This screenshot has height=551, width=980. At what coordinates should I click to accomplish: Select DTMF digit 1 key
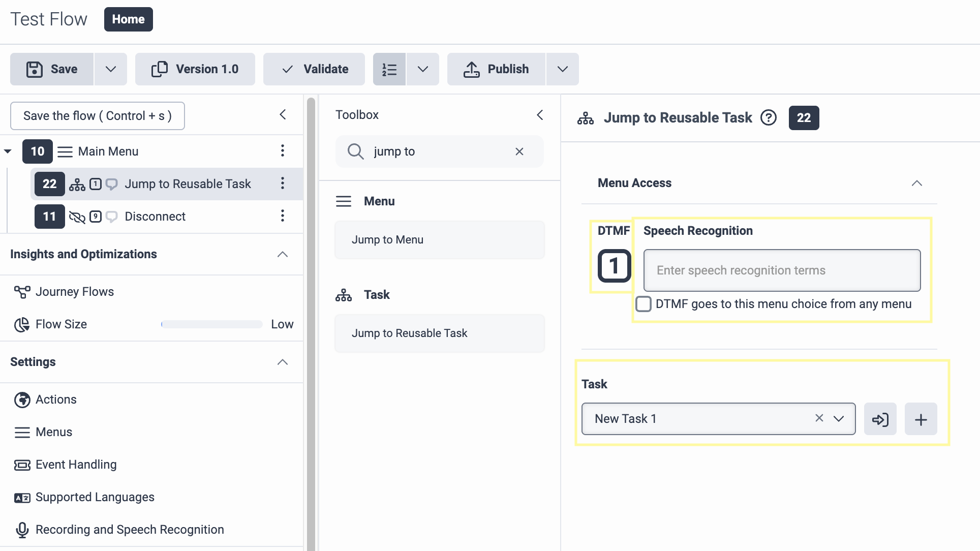(614, 266)
